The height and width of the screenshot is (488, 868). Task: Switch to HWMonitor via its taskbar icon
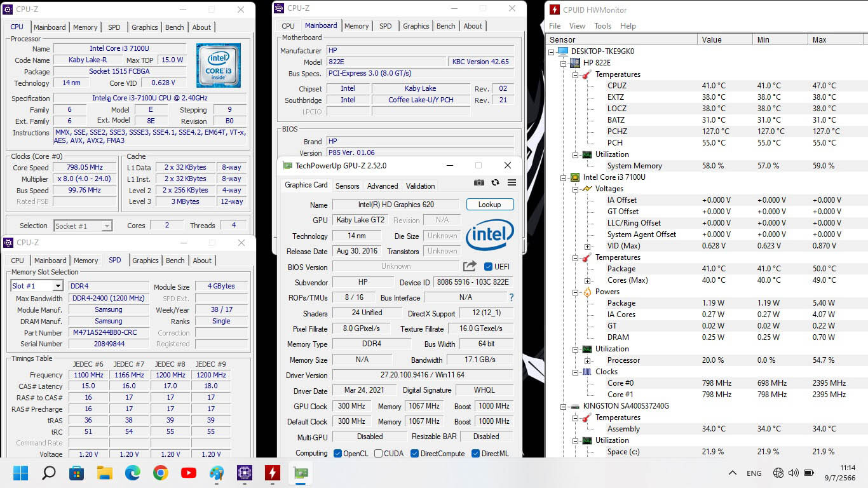point(273,473)
